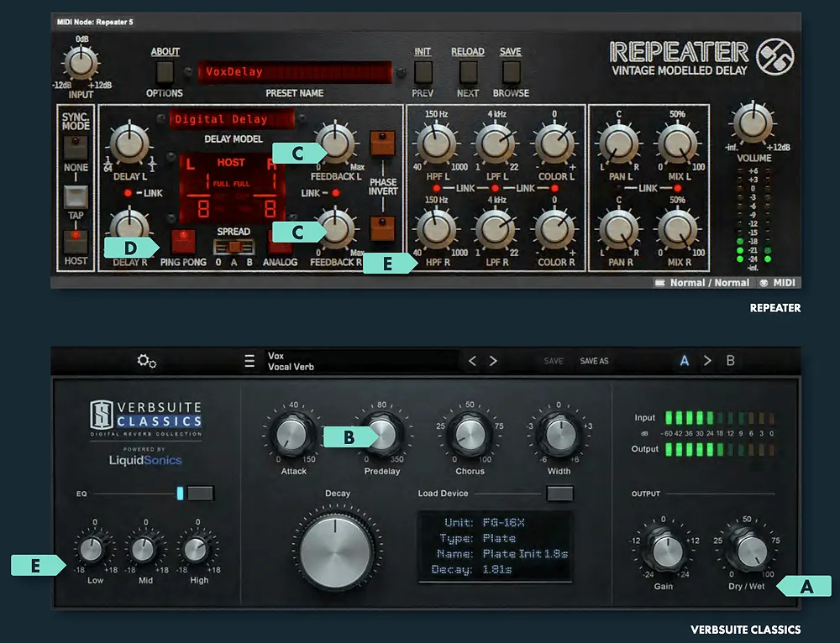840x643 pixels.
Task: Click the next delay model arrow
Action: (302, 118)
